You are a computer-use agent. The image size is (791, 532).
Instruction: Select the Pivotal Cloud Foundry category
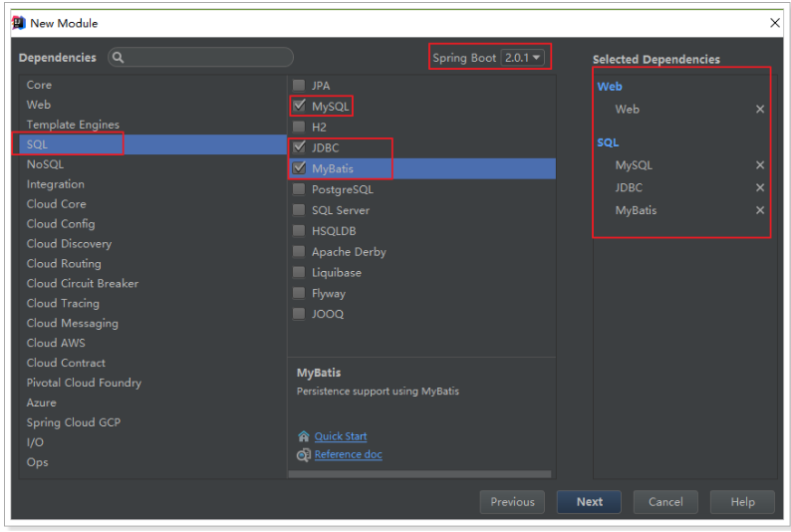[x=153, y=383]
